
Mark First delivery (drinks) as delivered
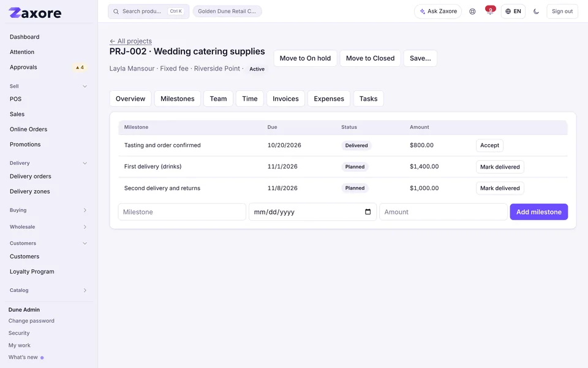pyautogui.click(x=500, y=167)
